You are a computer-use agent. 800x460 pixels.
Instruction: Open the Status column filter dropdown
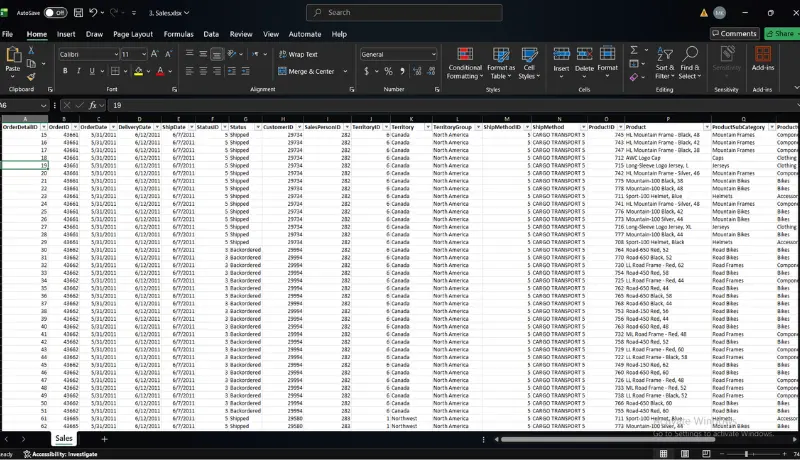click(x=258, y=127)
